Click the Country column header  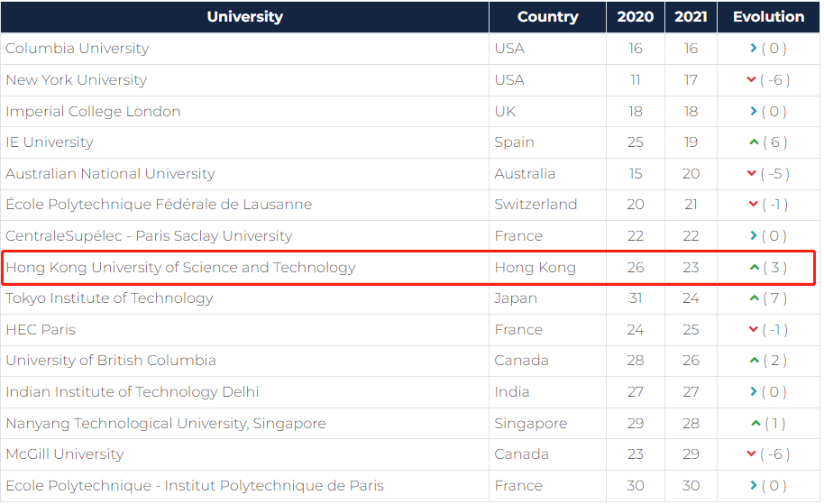click(x=547, y=17)
